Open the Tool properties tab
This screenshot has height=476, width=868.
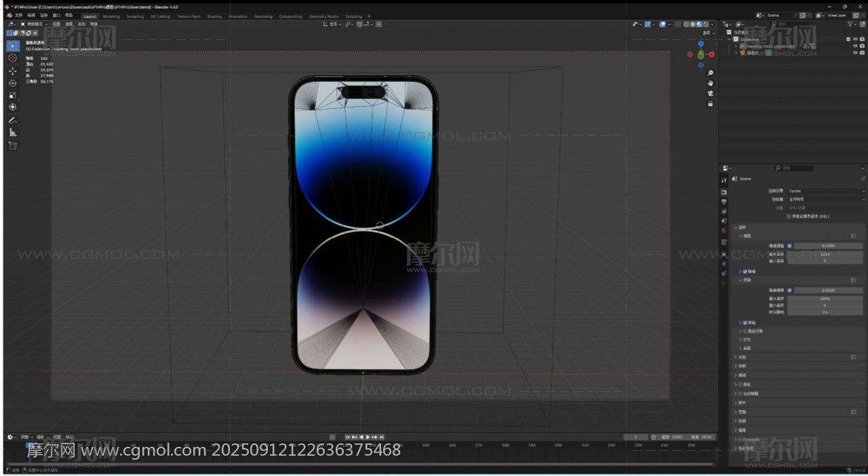724,180
